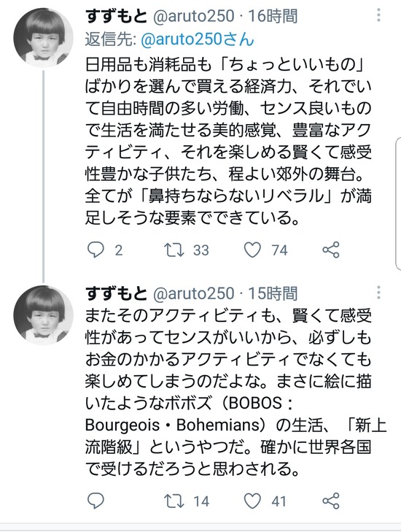
Task: Open second tweet's profile avatar
Action: (44, 315)
